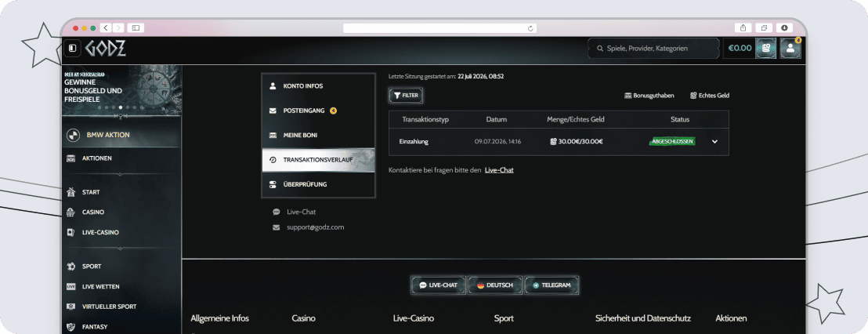The width and height of the screenshot is (868, 334).
Task: Open the browser share icon
Action: (x=743, y=27)
